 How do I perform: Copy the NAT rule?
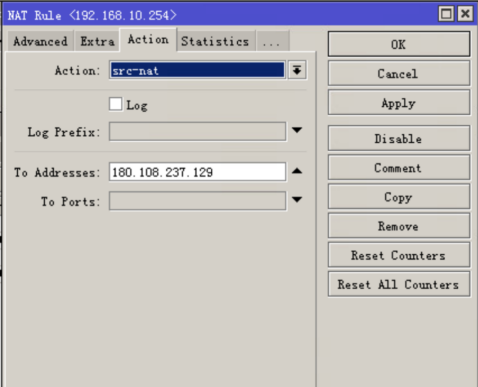coord(399,197)
